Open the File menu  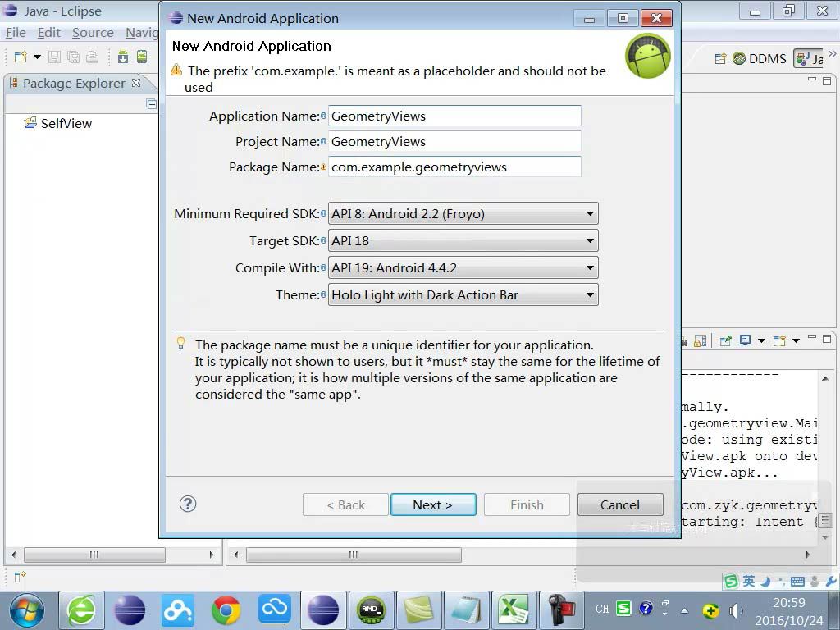16,33
